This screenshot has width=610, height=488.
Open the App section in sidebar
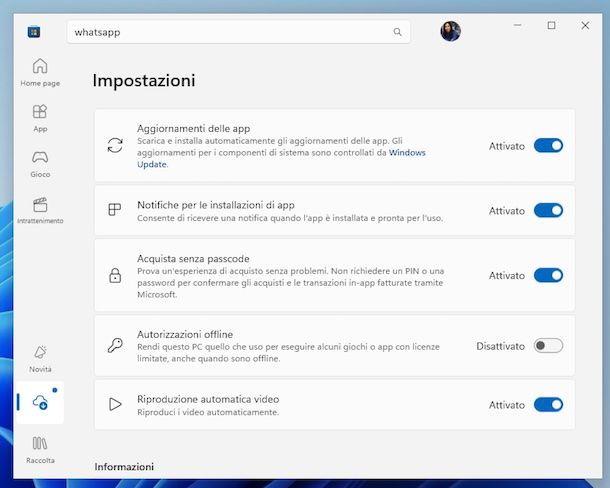click(x=40, y=118)
